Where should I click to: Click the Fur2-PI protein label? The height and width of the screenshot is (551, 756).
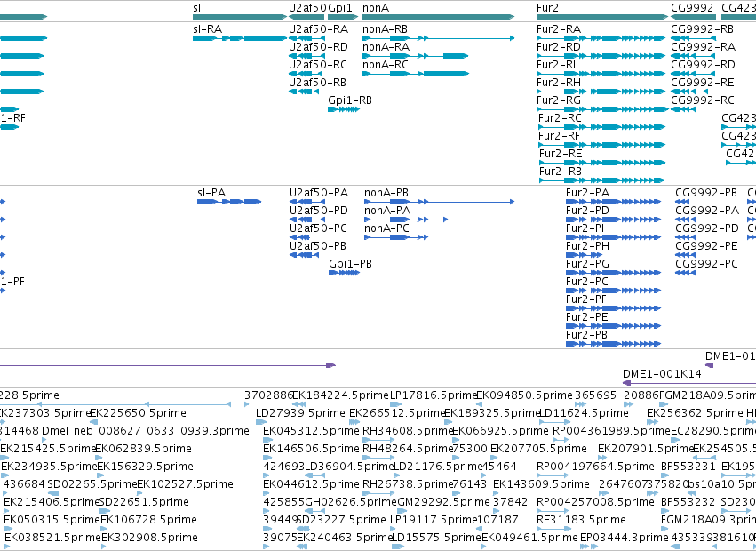click(585, 228)
